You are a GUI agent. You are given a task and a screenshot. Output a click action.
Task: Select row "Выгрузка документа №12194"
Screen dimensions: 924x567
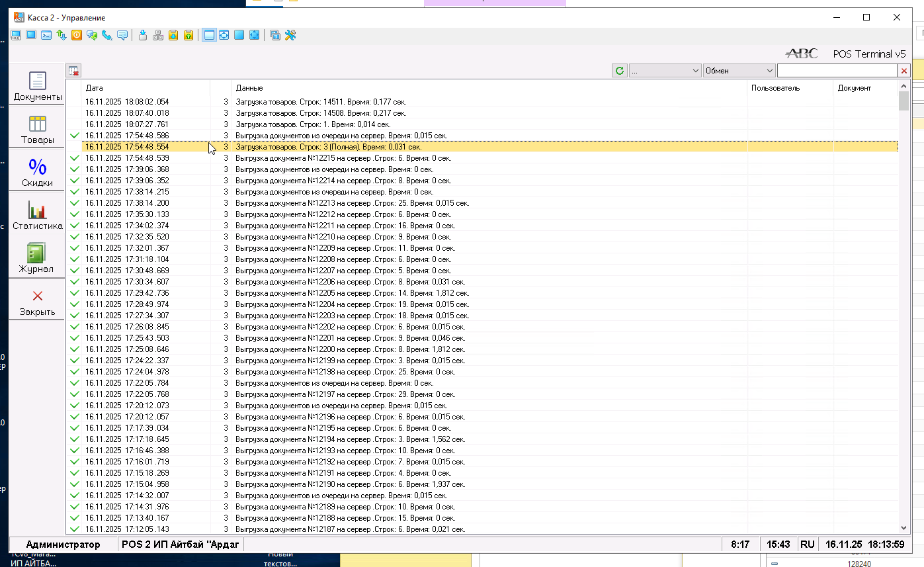482,439
